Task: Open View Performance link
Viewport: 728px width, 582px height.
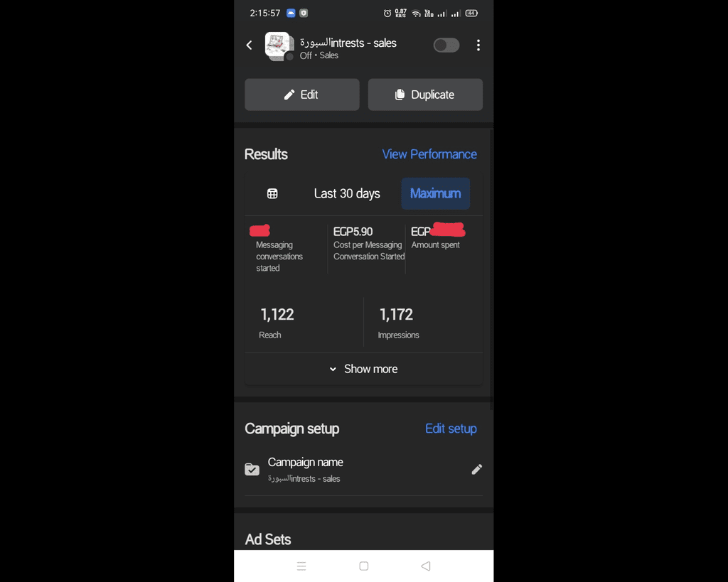Action: point(429,154)
